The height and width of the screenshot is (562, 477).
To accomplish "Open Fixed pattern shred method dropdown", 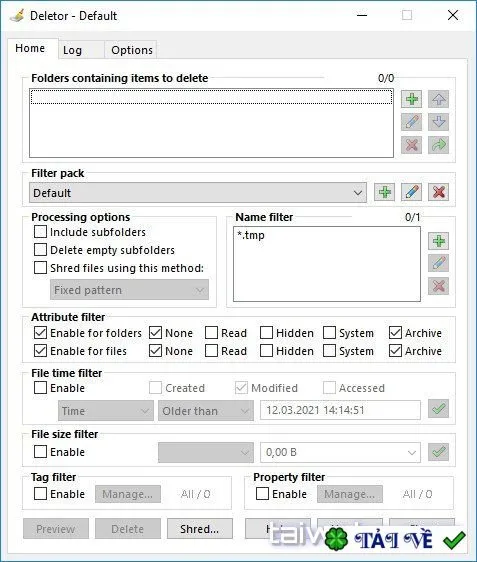I will click(x=129, y=290).
